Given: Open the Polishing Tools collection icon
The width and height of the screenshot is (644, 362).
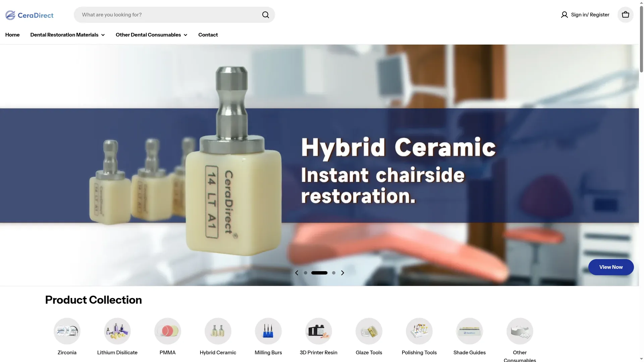Looking at the screenshot, I should [x=419, y=331].
